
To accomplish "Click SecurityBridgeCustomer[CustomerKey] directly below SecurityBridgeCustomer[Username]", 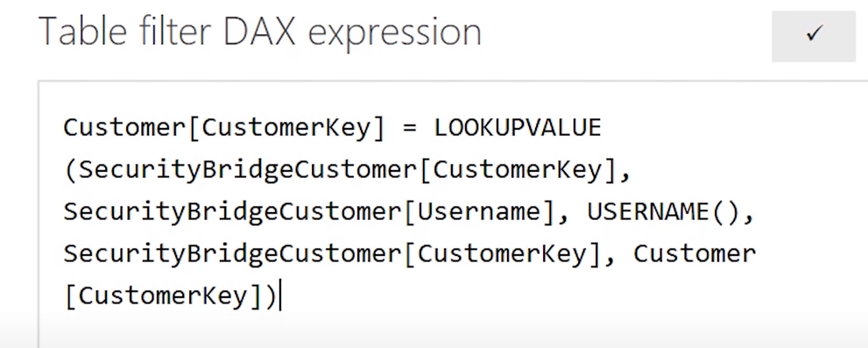I will coord(332,254).
